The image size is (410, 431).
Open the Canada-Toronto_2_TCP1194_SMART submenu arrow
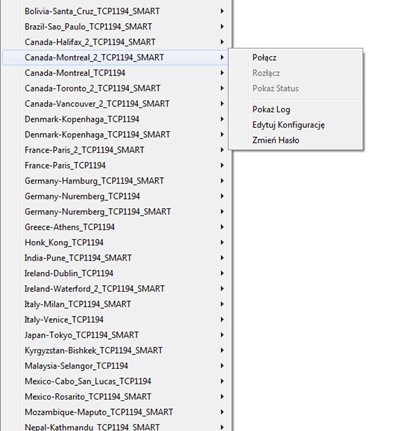click(222, 88)
